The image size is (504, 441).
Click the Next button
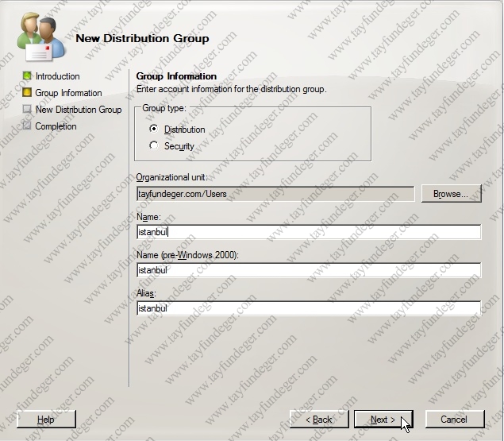383,419
